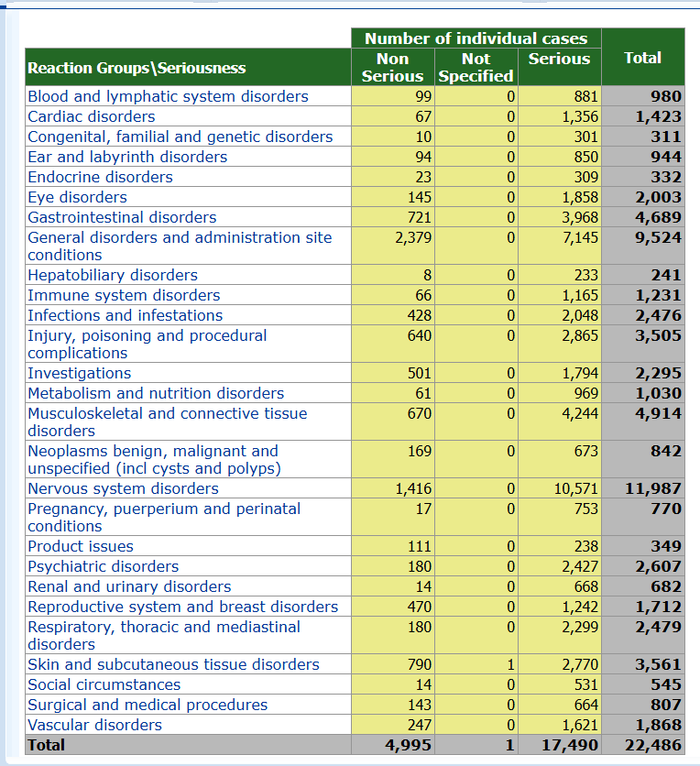Select Immune system disorders
Image resolution: width=700 pixels, height=766 pixels.
click(124, 295)
